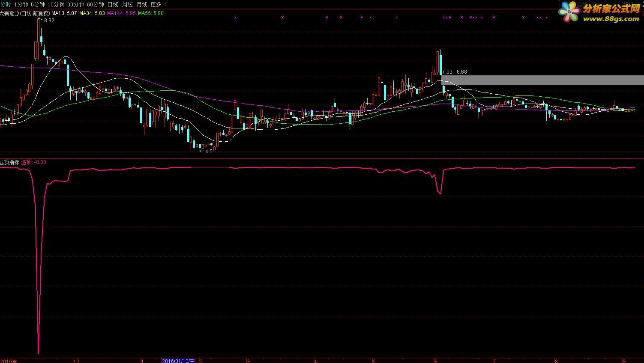Viewport: 644px width, 363px height.
Task: Select the 1分钟 period tab
Action: 21,4
